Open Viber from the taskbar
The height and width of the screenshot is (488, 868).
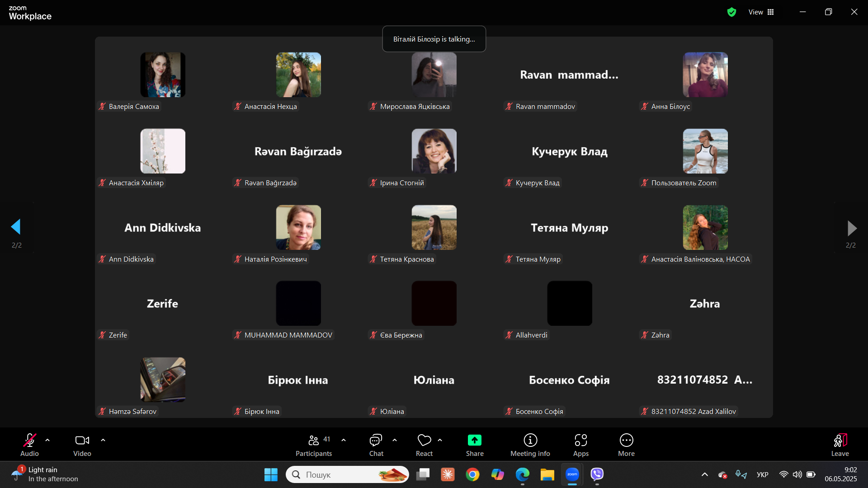tap(597, 474)
